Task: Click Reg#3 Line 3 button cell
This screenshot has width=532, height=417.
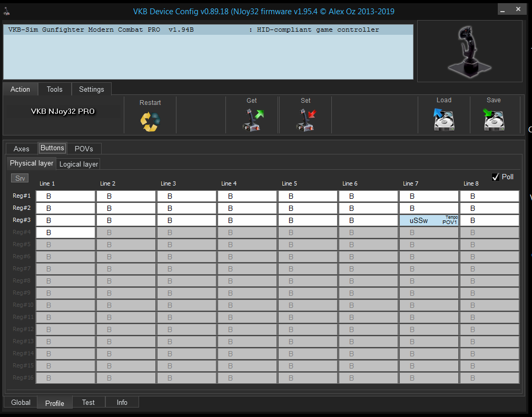Action: (186, 220)
